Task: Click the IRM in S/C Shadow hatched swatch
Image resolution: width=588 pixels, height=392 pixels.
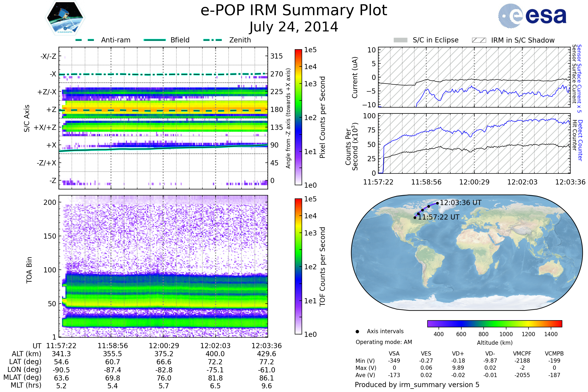Action: pos(479,40)
